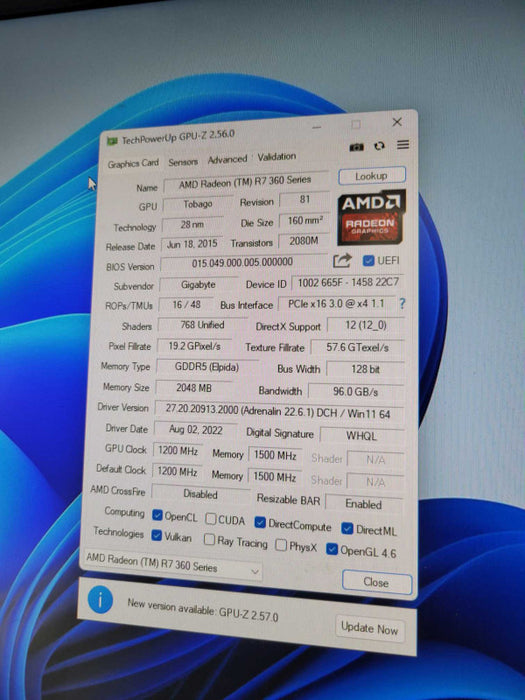Click the DirectX Support value 12 (12_0)
The image size is (525, 700).
coord(366,325)
